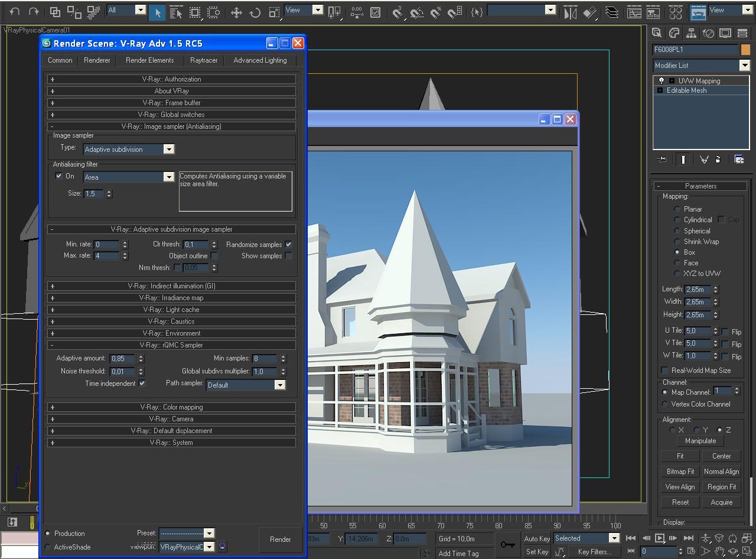Expand the V-Ray Irradiance map rollout
This screenshot has width=756, height=559.
tap(171, 298)
